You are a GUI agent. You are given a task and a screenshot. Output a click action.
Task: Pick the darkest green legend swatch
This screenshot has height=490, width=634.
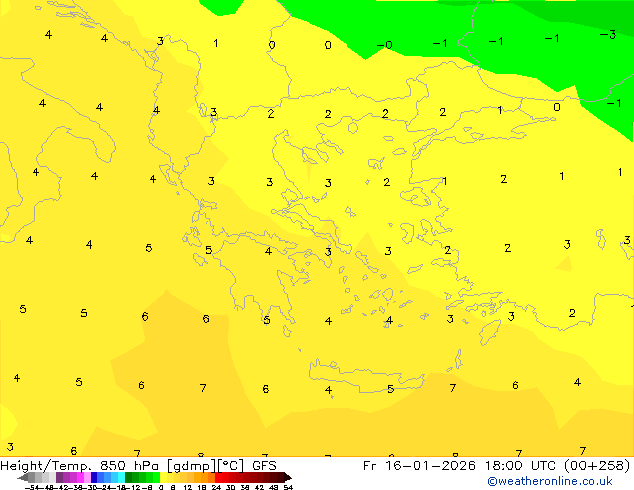tap(129, 477)
